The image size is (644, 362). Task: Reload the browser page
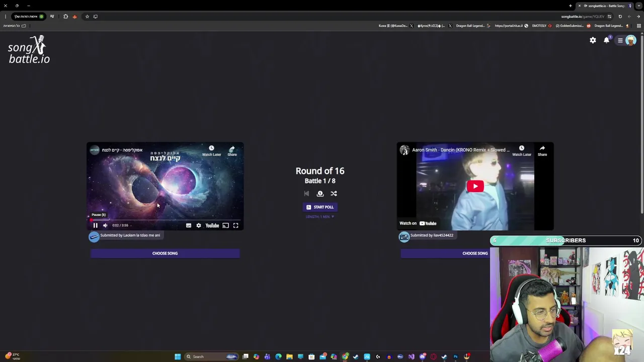[x=620, y=17]
